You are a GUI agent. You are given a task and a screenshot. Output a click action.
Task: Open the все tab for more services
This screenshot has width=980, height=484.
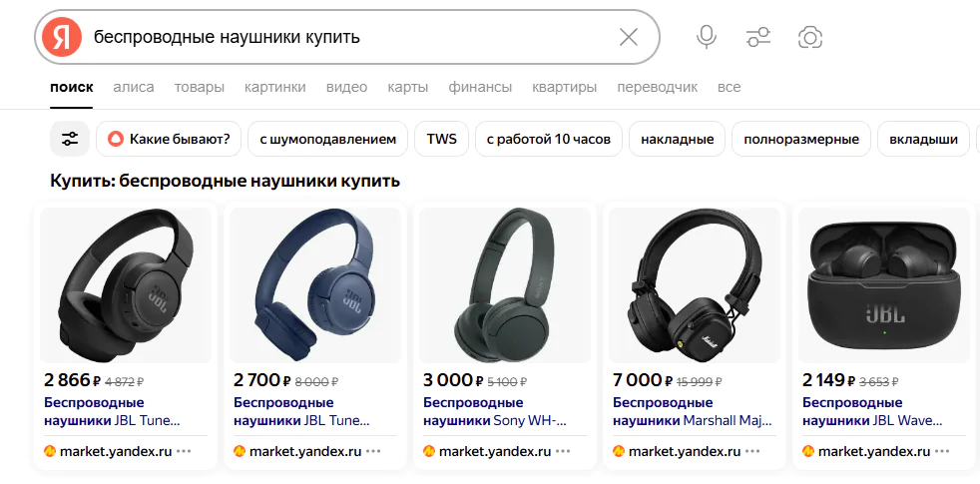pos(729,87)
